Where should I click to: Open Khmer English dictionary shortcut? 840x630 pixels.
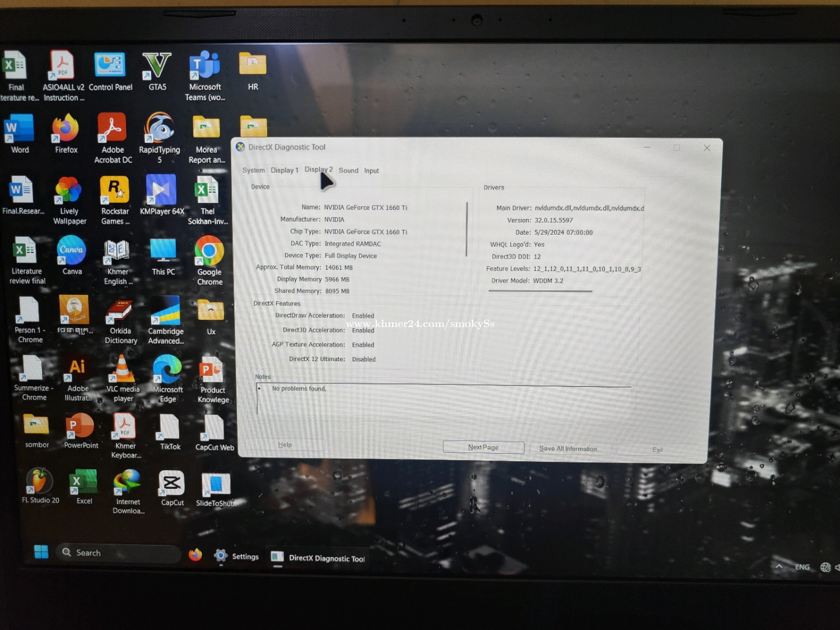118,262
